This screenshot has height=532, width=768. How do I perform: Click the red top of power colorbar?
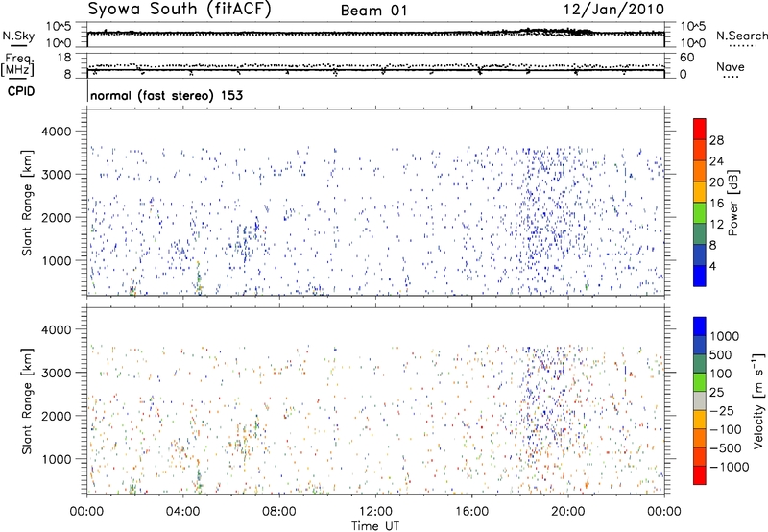[x=700, y=129]
